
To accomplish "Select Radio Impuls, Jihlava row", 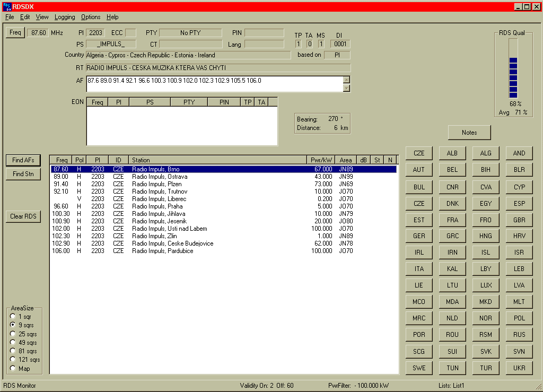I will pos(223,214).
